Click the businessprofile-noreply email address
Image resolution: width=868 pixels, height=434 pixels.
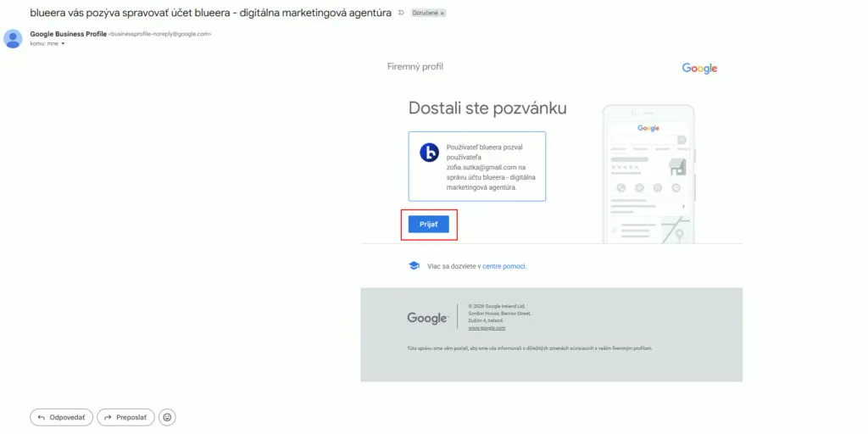coord(160,34)
